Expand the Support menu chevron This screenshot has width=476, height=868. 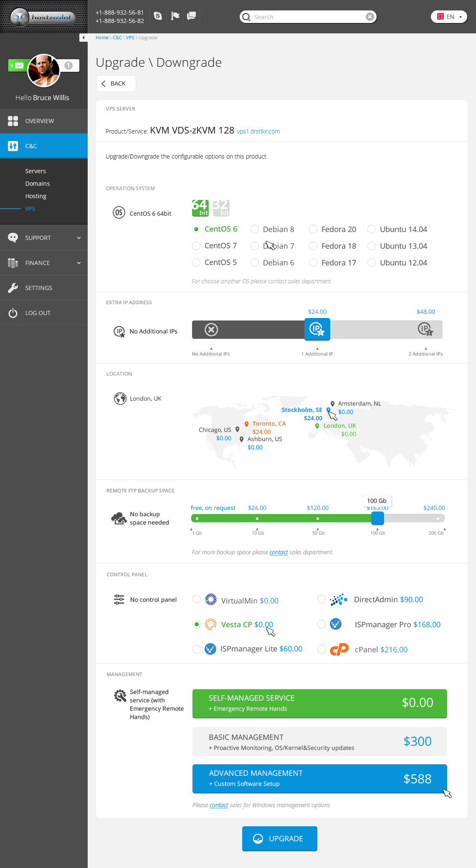point(79,238)
